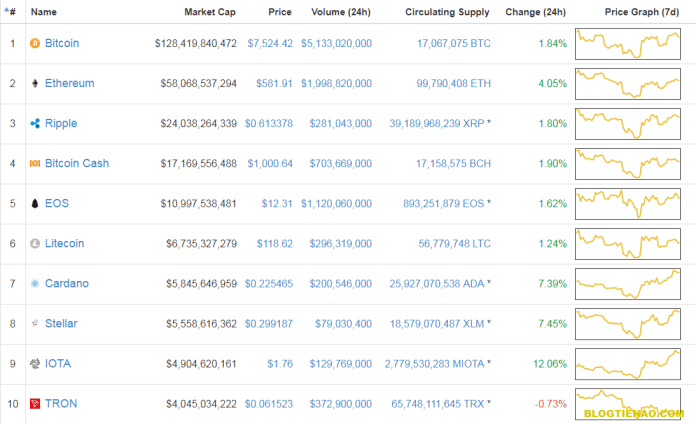Click IOTA price $1.76
The width and height of the screenshot is (696, 424).
280,364
